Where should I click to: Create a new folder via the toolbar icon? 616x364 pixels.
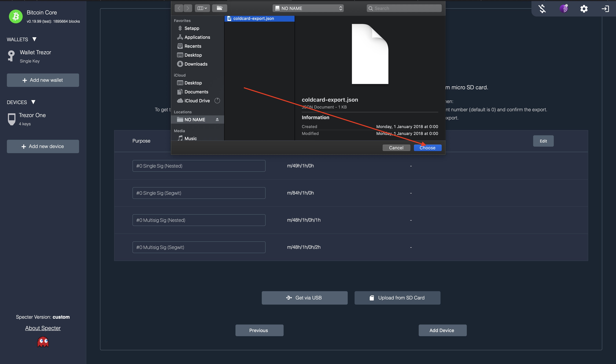click(x=219, y=8)
